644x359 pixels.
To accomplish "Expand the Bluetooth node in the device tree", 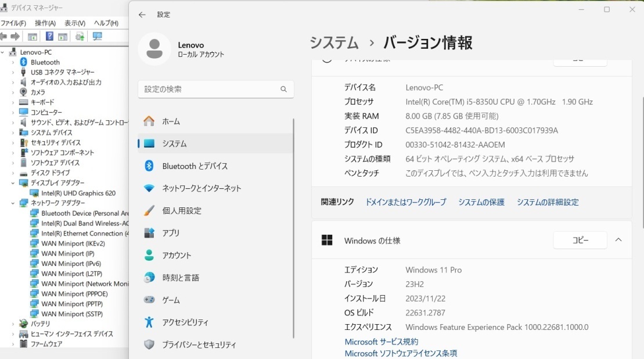I will click(13, 62).
